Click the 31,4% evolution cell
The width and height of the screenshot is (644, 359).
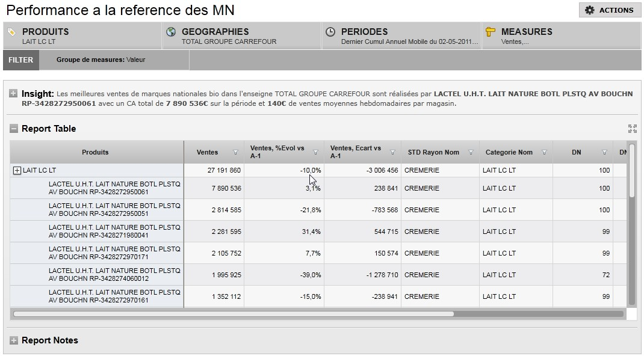[284, 232]
